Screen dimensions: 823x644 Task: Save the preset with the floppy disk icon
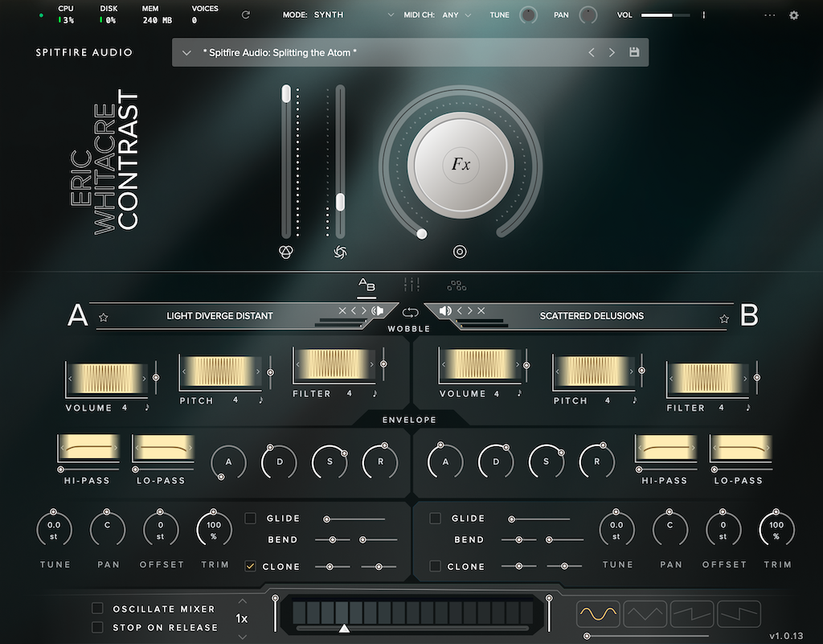[634, 52]
